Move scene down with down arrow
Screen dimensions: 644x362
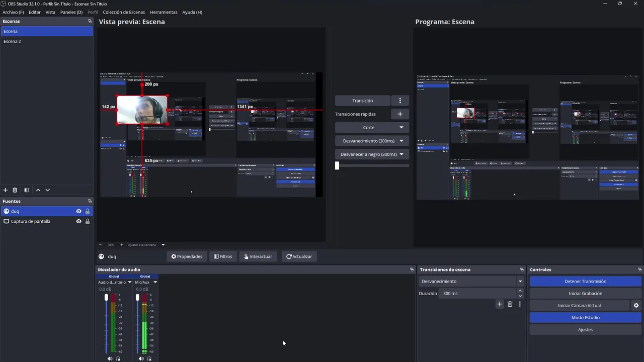click(48, 190)
